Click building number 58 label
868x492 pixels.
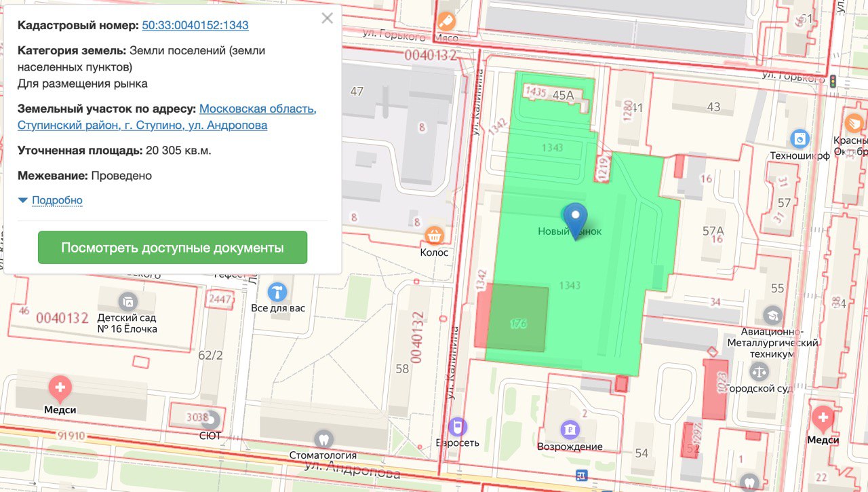[402, 368]
